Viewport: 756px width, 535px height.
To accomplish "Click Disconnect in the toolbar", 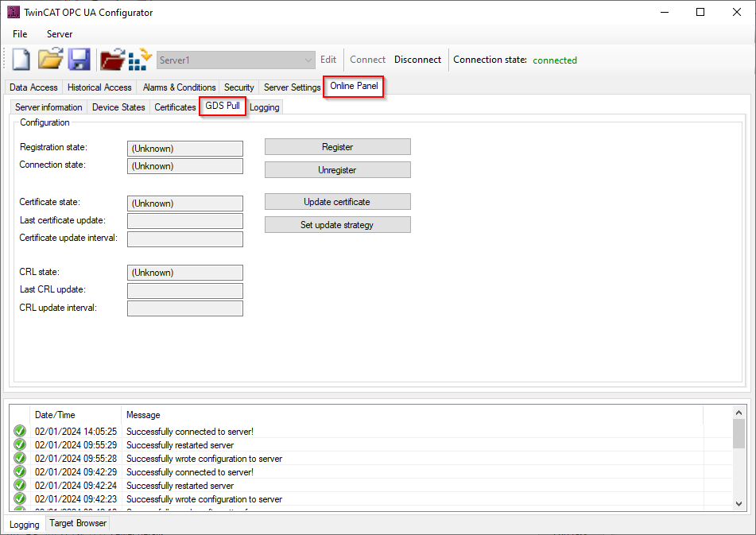I will point(417,60).
